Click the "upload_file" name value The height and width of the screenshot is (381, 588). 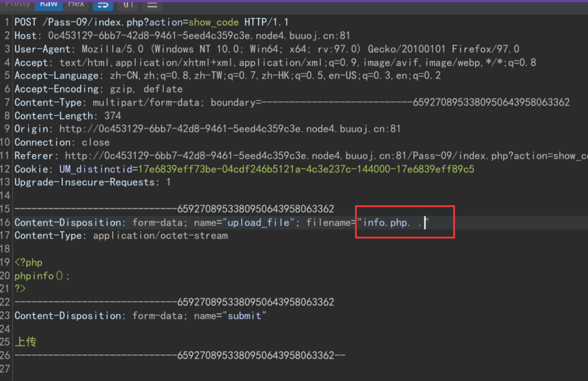pos(259,223)
